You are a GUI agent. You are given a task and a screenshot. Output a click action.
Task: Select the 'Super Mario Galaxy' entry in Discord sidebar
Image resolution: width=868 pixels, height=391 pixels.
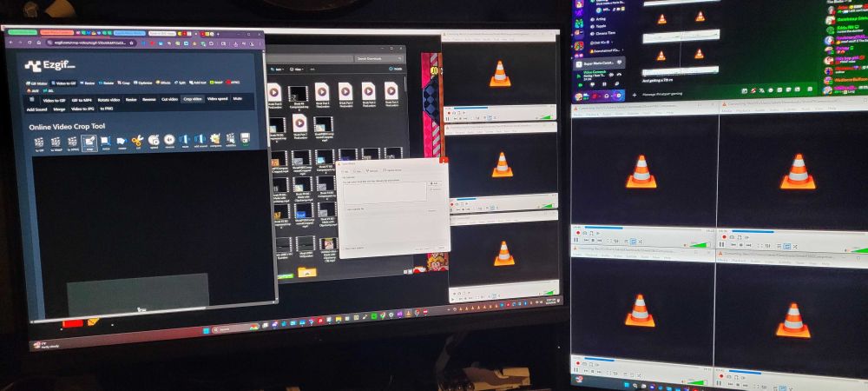[600, 63]
